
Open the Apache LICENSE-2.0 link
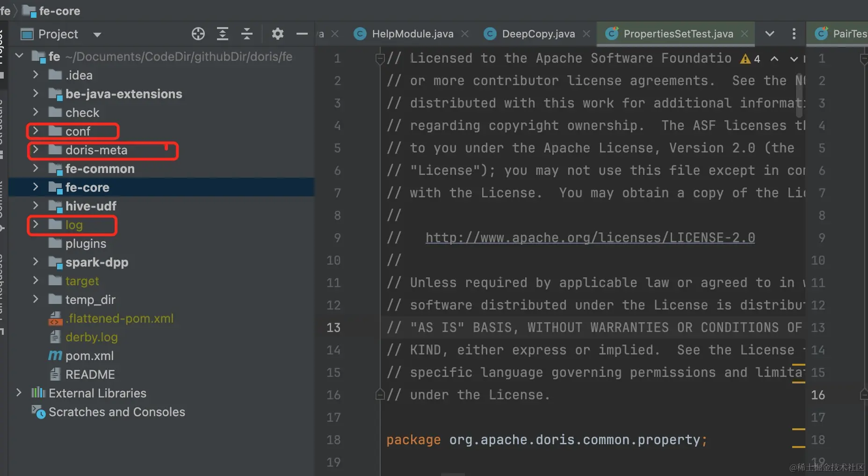pyautogui.click(x=590, y=238)
